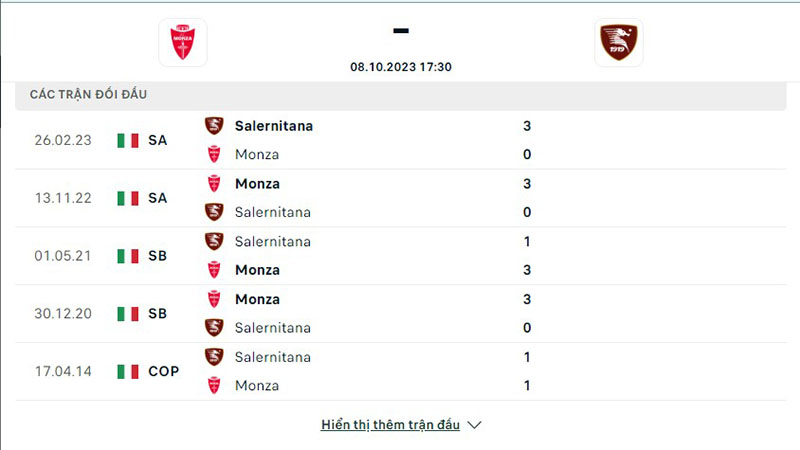Screen dimensions: 800x450
Task: Click Italian flag beside 01.05.21 SB
Action: point(128,256)
